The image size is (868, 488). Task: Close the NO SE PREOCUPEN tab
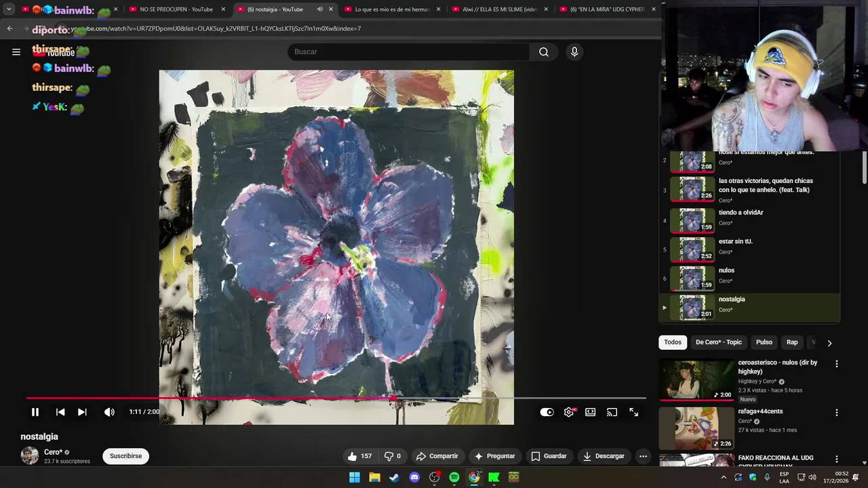point(223,9)
